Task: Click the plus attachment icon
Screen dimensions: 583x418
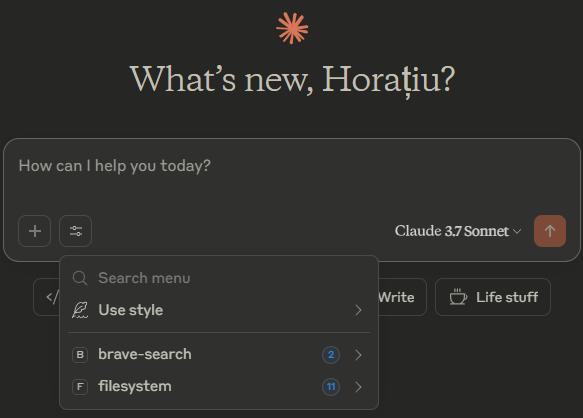Action: [x=35, y=231]
